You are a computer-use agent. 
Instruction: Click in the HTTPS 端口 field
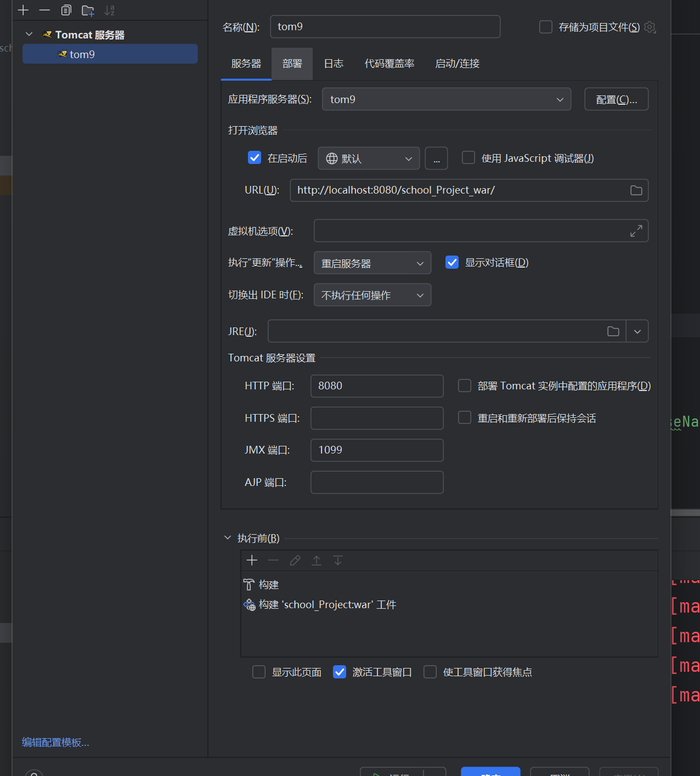point(377,418)
